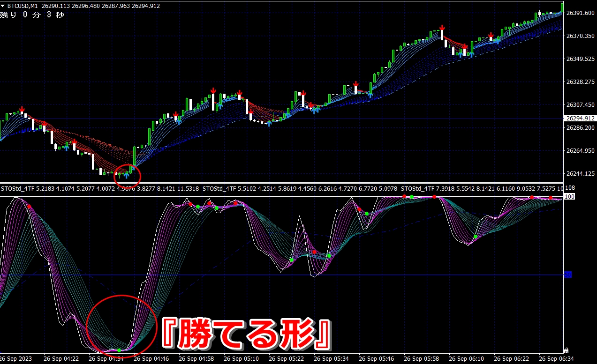Viewport: 597px width, 364px height.
Task: Click the 残り 0 分 3 秒 countdown text
Action: pyautogui.click(x=32, y=15)
